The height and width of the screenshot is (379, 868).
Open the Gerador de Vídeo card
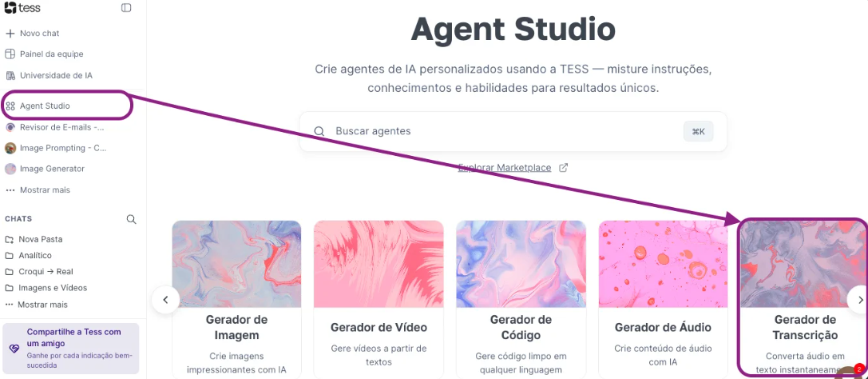tap(379, 299)
